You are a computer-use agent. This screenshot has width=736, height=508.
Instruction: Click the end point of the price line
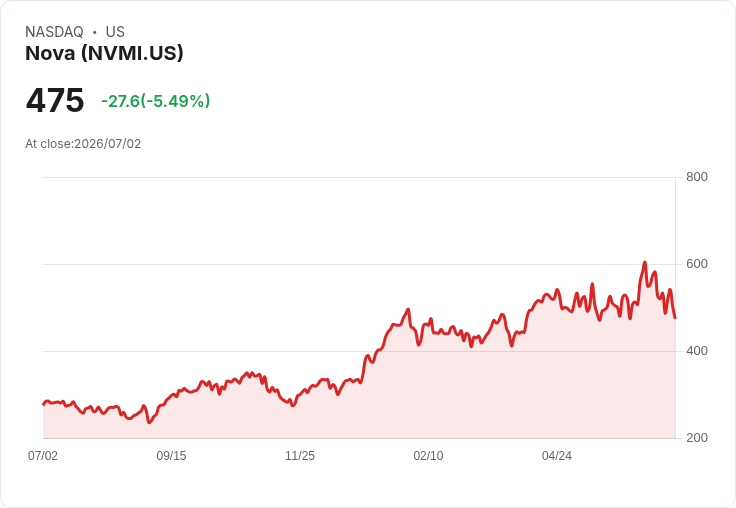[675, 318]
